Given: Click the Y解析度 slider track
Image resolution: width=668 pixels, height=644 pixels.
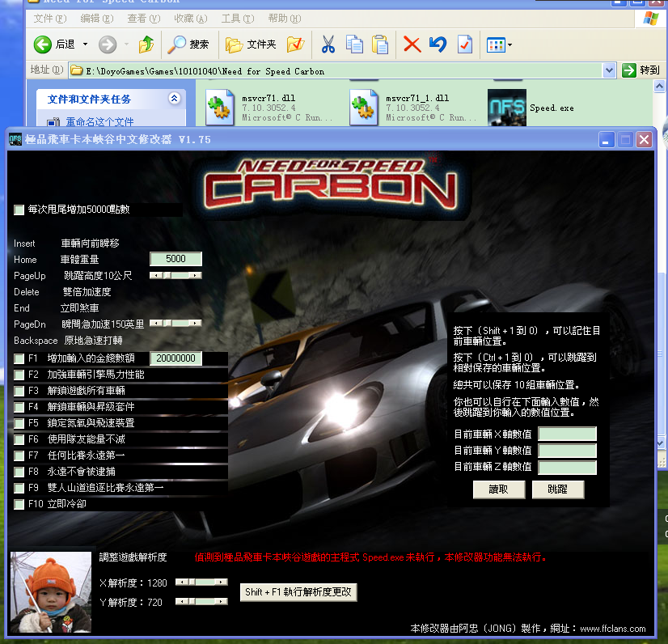Looking at the screenshot, I should [x=201, y=601].
